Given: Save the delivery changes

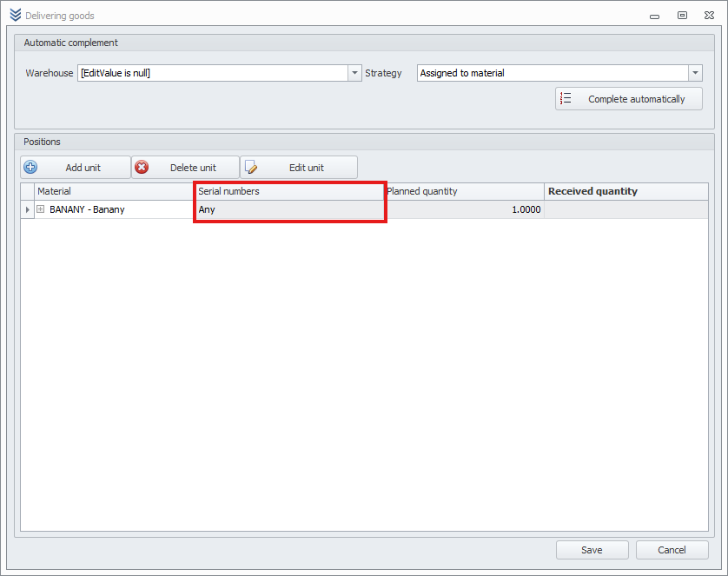Looking at the screenshot, I should tap(592, 550).
